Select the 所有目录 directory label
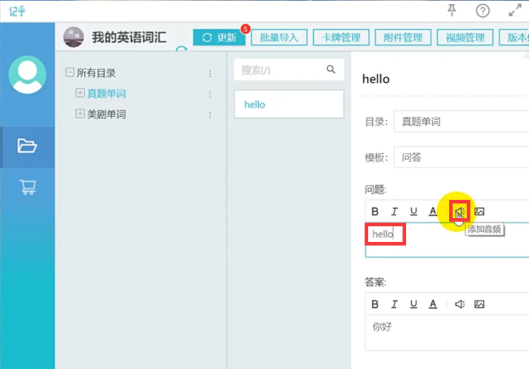 (x=96, y=73)
